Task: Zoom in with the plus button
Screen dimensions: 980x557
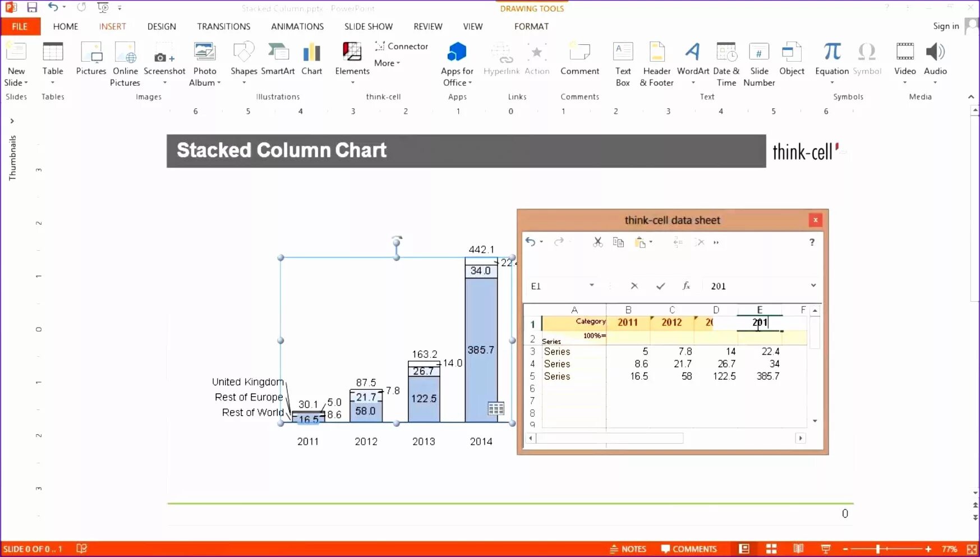Action: coord(928,549)
